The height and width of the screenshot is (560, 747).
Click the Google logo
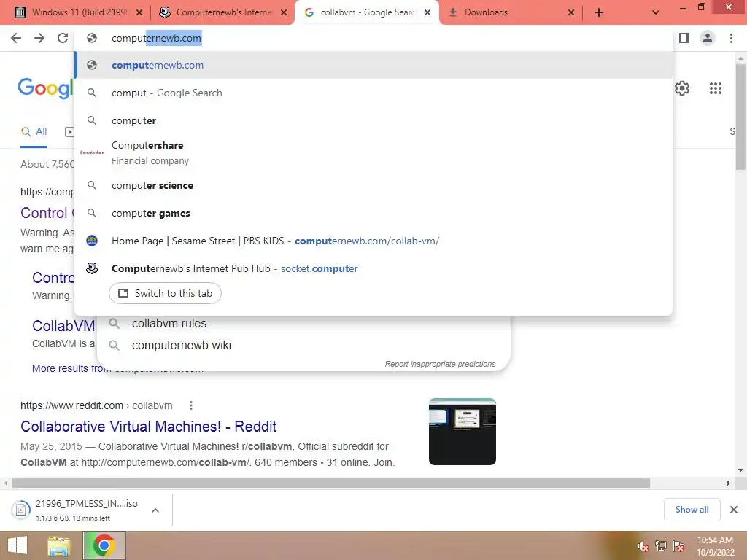46,88
